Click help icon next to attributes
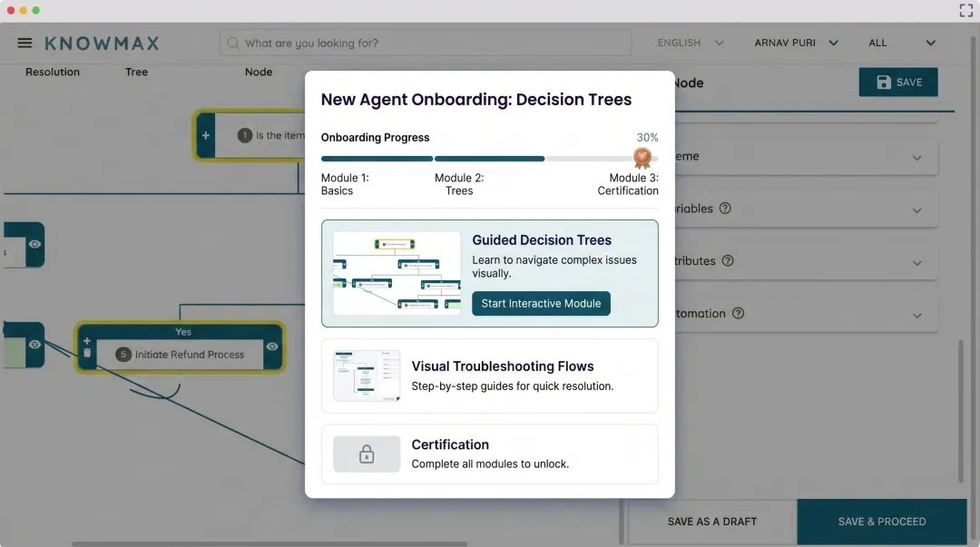The image size is (980, 547). click(x=728, y=260)
